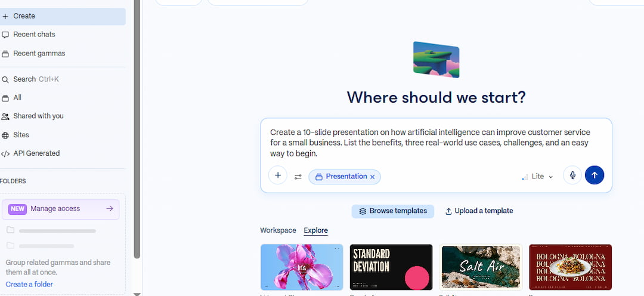Click the Search magnifier icon
Image resolution: width=644 pixels, height=296 pixels.
click(5, 80)
